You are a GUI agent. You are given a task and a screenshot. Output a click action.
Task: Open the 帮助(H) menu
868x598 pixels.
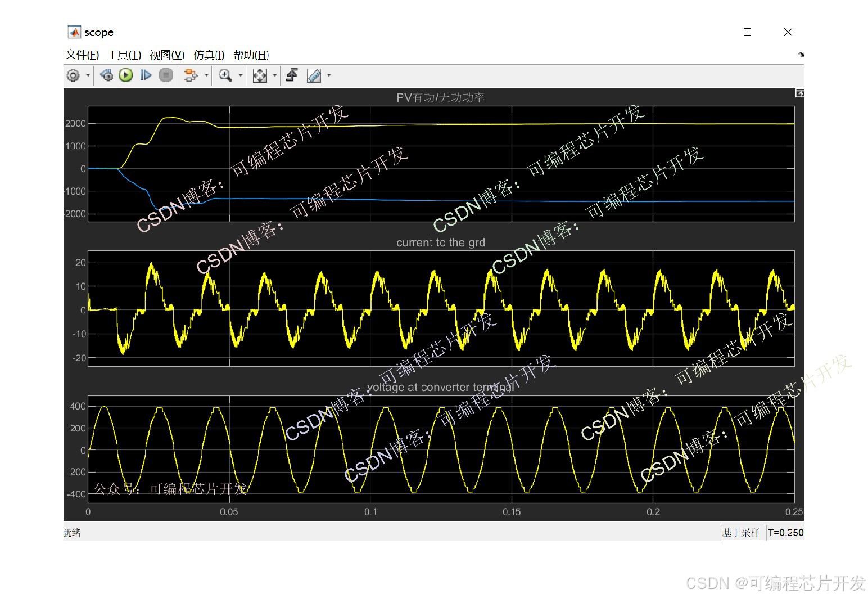coord(251,55)
